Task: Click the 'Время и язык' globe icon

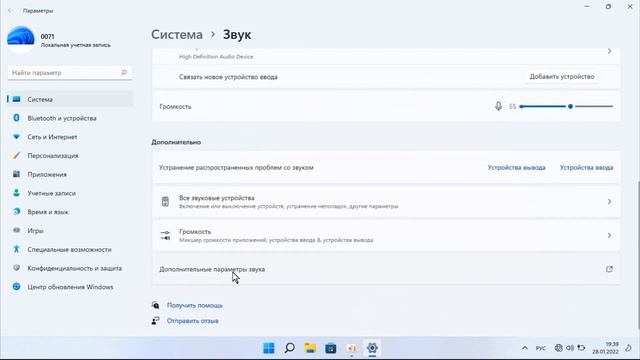Action: tap(16, 211)
